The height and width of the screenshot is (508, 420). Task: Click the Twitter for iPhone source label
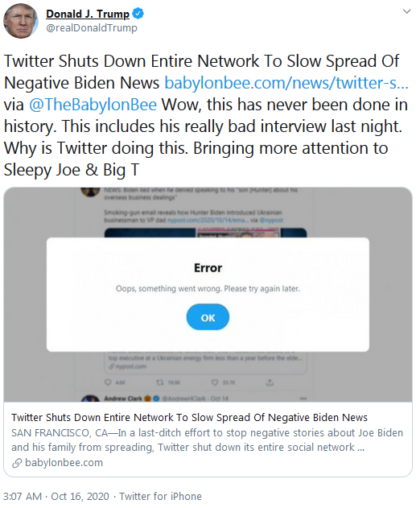161,497
